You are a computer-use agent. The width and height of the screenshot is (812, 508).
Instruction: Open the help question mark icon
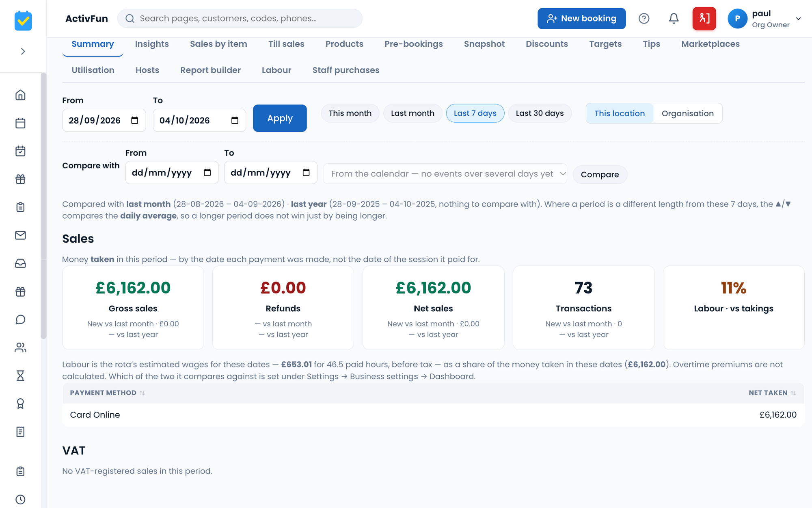644,18
